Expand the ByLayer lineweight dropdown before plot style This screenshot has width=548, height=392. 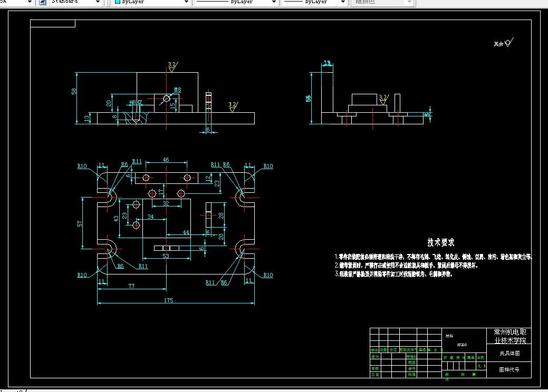pos(343,2)
